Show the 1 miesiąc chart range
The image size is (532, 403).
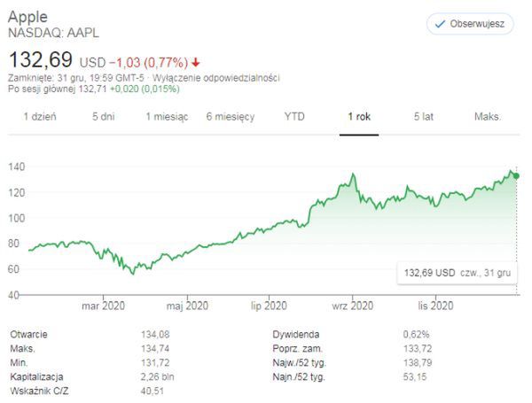tap(167, 117)
